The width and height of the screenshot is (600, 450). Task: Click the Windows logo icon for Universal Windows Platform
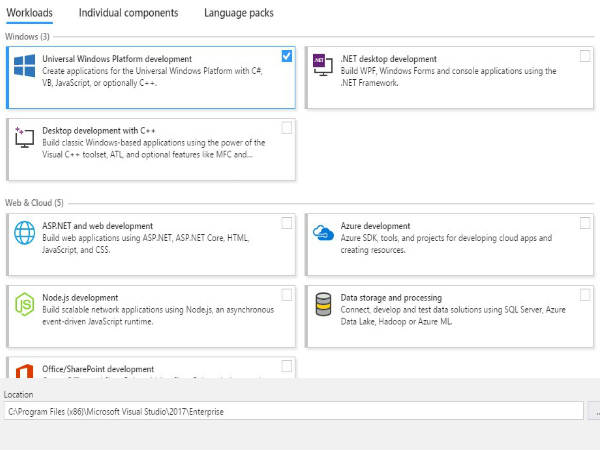25,68
